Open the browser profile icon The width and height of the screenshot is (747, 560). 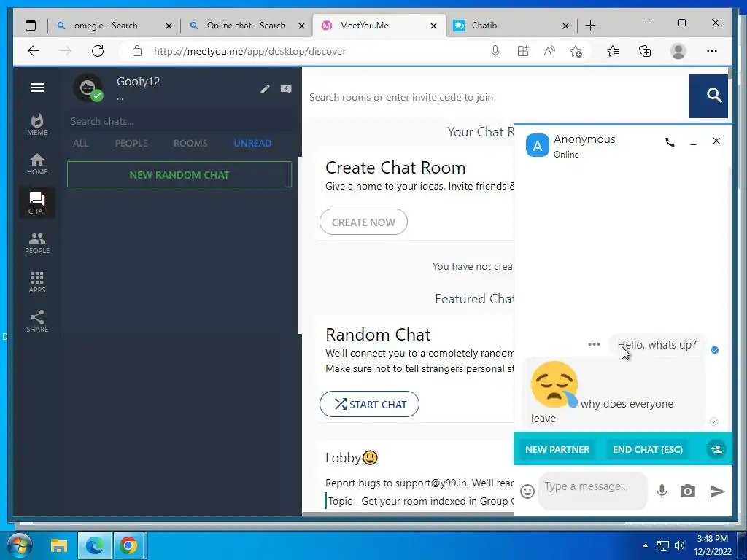[678, 51]
